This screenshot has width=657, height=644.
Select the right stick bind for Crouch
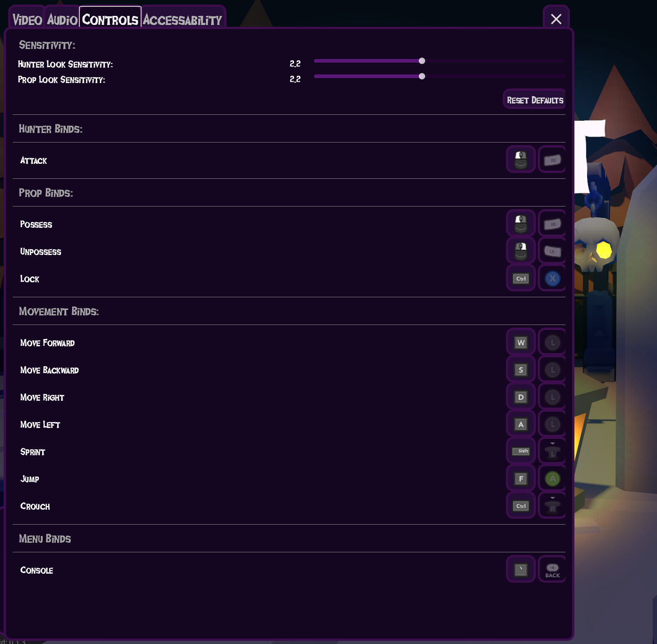tap(552, 505)
